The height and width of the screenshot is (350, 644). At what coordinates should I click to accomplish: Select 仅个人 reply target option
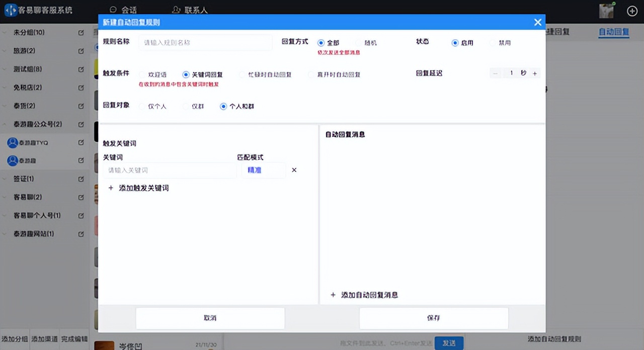(142, 107)
